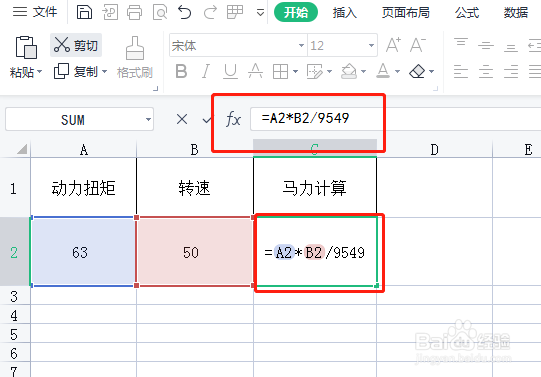The height and width of the screenshot is (377, 541).
Task: Open the 文件 menu
Action: [35, 12]
